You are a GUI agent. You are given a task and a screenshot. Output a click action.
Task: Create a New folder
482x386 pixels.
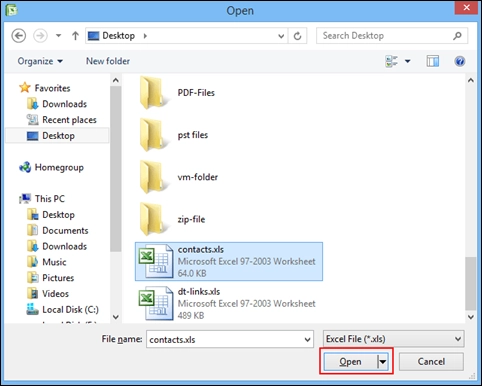(108, 61)
